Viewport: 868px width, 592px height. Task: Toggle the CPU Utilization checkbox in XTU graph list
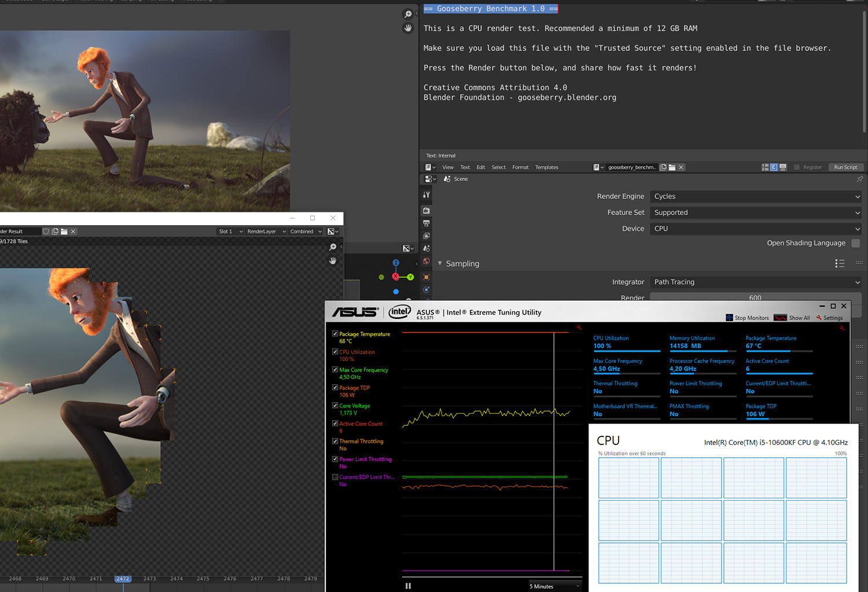(335, 352)
